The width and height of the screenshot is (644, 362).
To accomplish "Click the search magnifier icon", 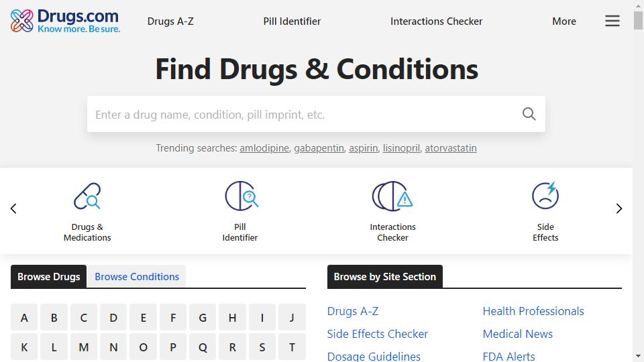I will pyautogui.click(x=529, y=114).
